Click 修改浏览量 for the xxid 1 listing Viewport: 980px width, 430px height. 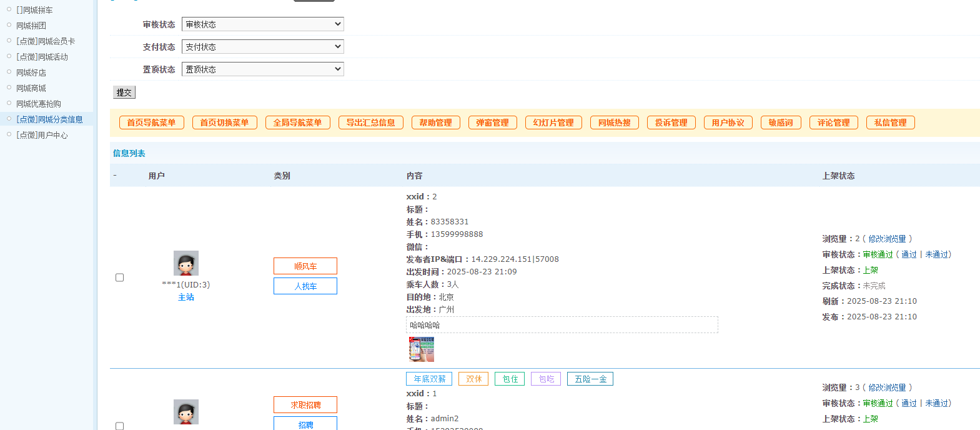(887, 387)
